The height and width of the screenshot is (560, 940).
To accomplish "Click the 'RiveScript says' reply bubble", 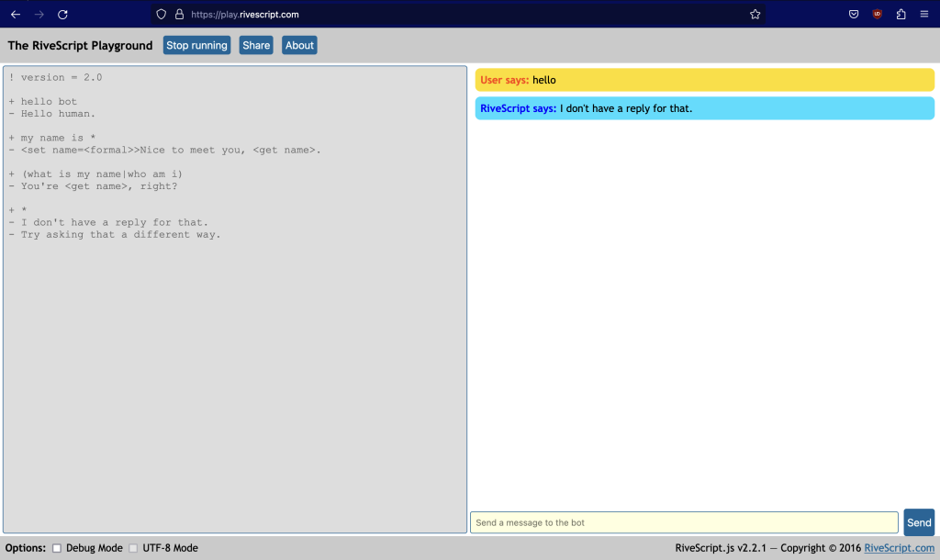I will click(704, 108).
